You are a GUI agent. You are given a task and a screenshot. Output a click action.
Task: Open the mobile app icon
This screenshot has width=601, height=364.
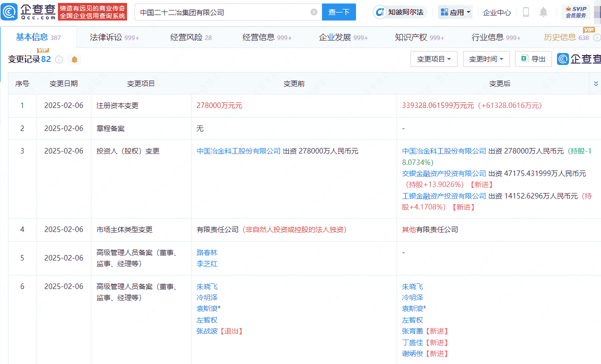tap(525, 11)
